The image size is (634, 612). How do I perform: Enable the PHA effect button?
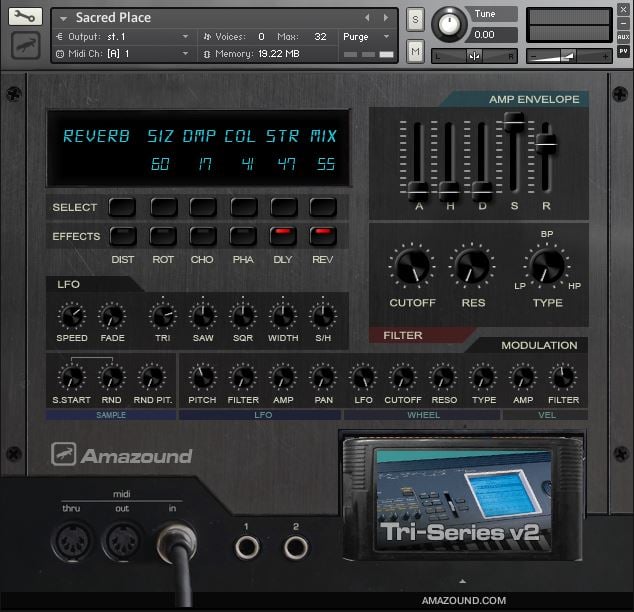pos(243,236)
